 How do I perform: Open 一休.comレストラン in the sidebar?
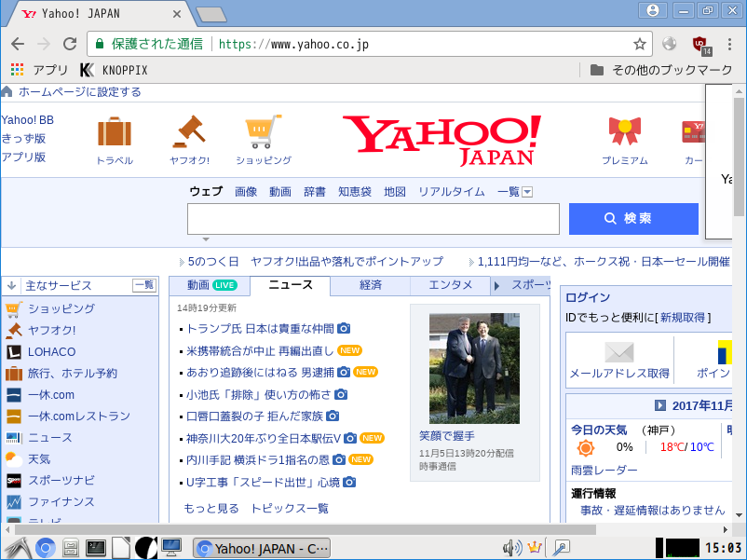(x=78, y=417)
